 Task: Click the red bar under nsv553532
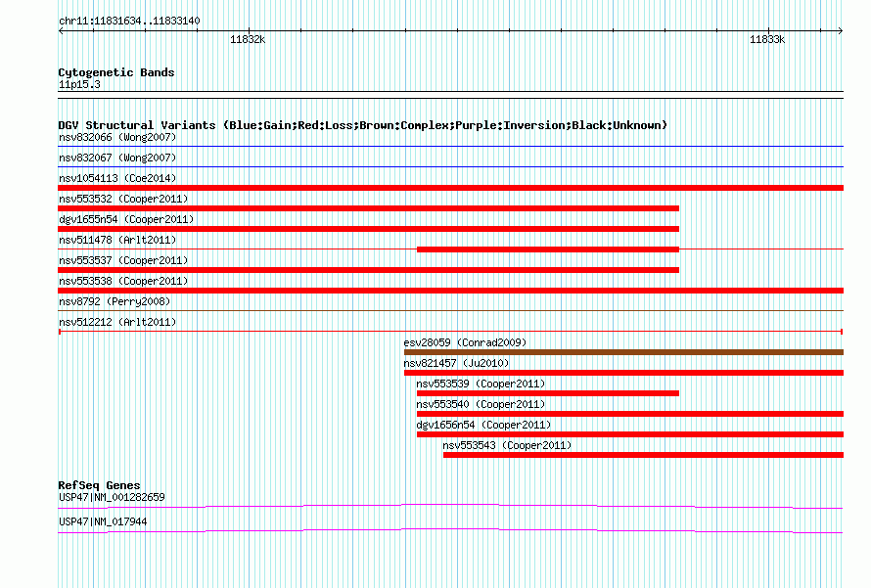tap(368, 208)
